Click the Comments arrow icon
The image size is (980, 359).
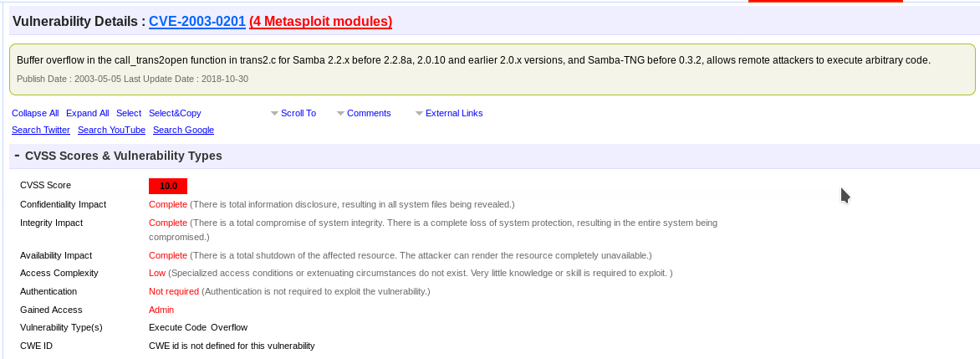coord(340,114)
